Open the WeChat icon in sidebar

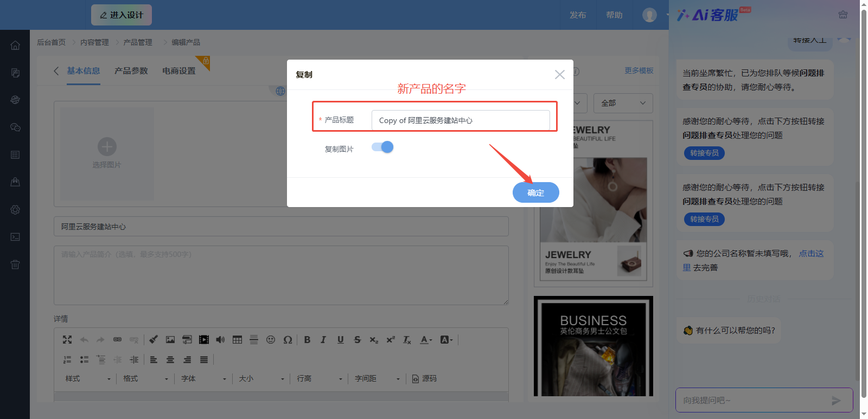(x=15, y=127)
